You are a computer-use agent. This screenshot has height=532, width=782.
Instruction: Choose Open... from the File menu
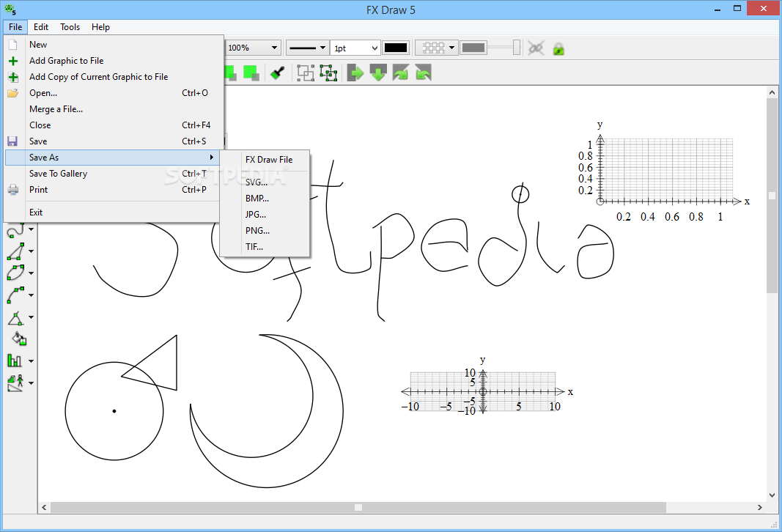(x=114, y=93)
